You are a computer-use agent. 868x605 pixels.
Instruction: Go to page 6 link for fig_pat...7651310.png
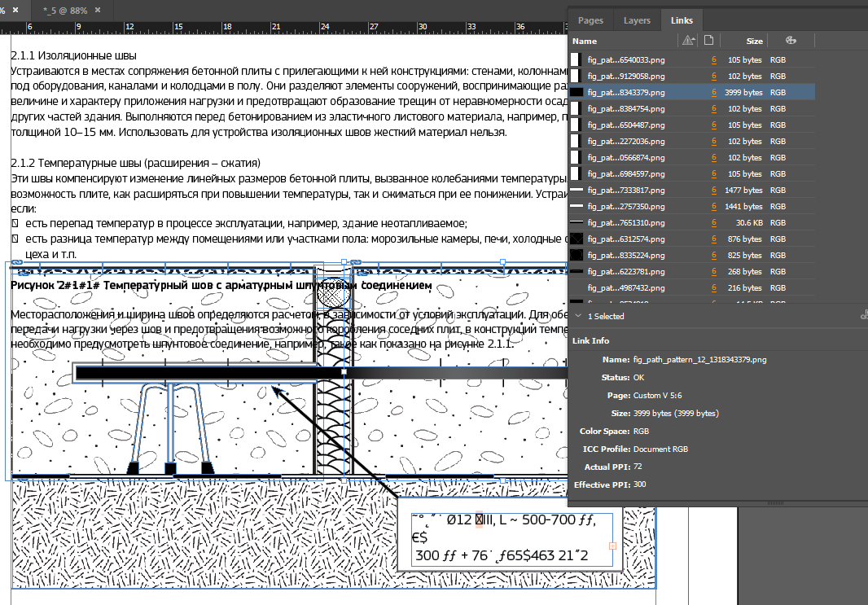coord(714,222)
